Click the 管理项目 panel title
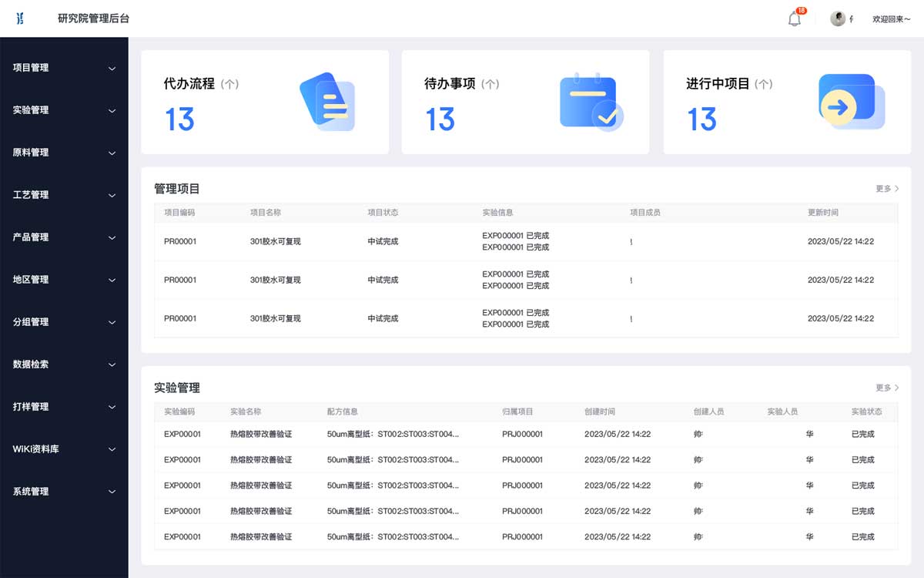Viewport: 924px width, 578px height. click(x=177, y=189)
